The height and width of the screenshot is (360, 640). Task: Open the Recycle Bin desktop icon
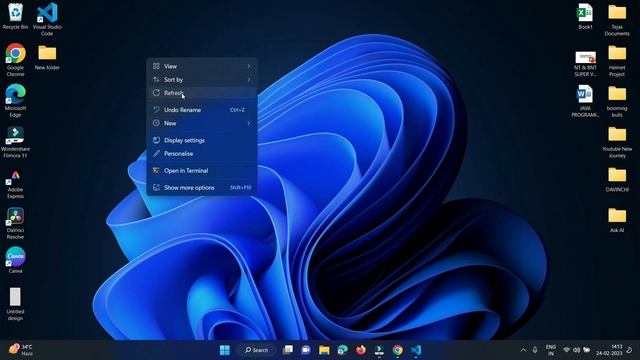click(x=15, y=16)
